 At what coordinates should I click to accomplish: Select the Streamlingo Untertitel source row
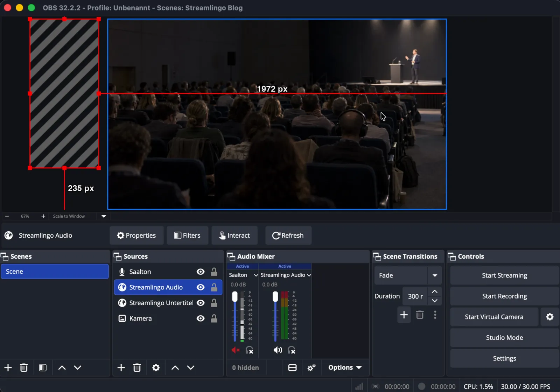[x=168, y=303]
